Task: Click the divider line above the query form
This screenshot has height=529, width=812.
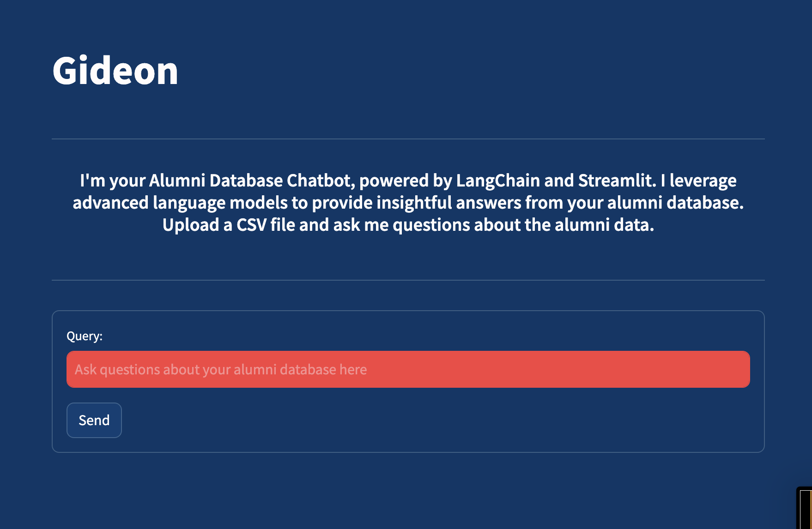Action: (x=408, y=280)
